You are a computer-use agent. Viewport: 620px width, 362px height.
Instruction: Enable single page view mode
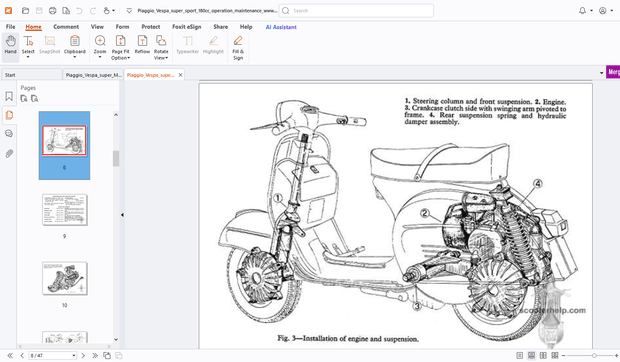(520, 356)
